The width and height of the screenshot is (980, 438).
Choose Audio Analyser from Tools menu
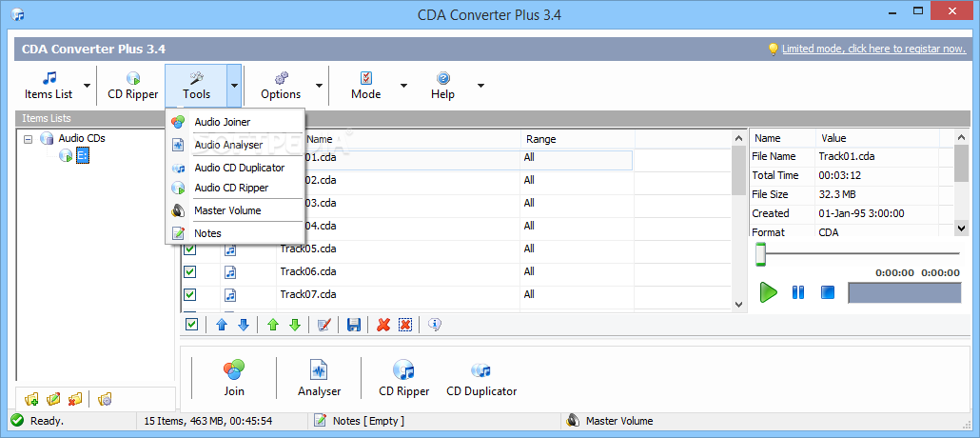click(x=235, y=145)
